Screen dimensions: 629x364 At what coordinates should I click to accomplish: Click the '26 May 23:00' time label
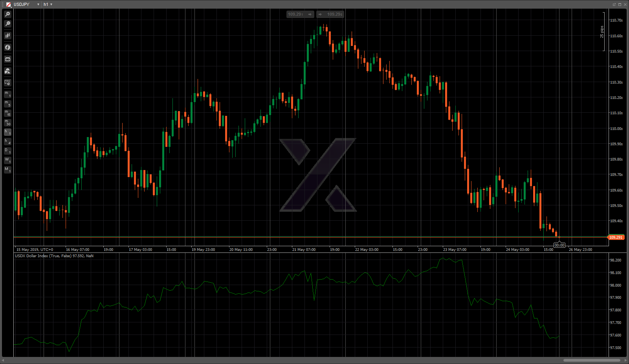point(580,250)
